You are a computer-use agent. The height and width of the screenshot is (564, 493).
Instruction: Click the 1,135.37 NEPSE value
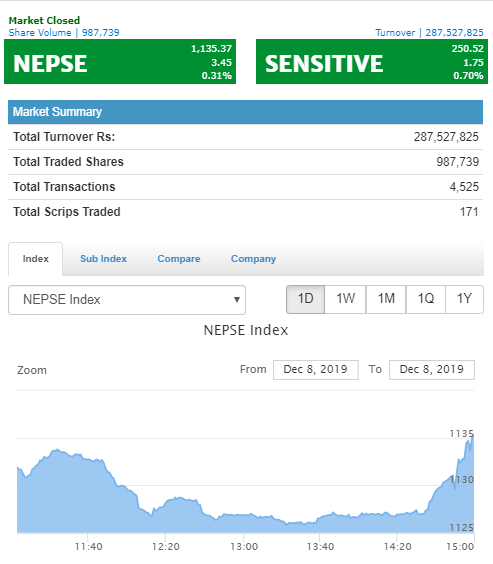point(211,49)
